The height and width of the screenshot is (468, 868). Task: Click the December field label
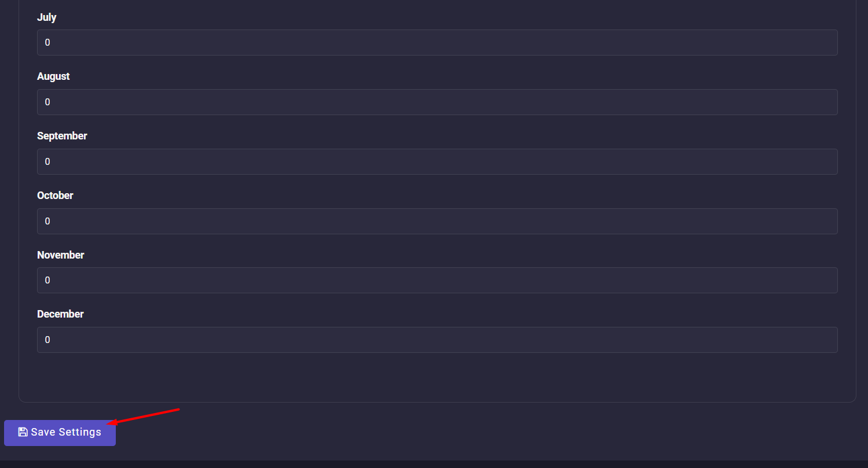(60, 314)
